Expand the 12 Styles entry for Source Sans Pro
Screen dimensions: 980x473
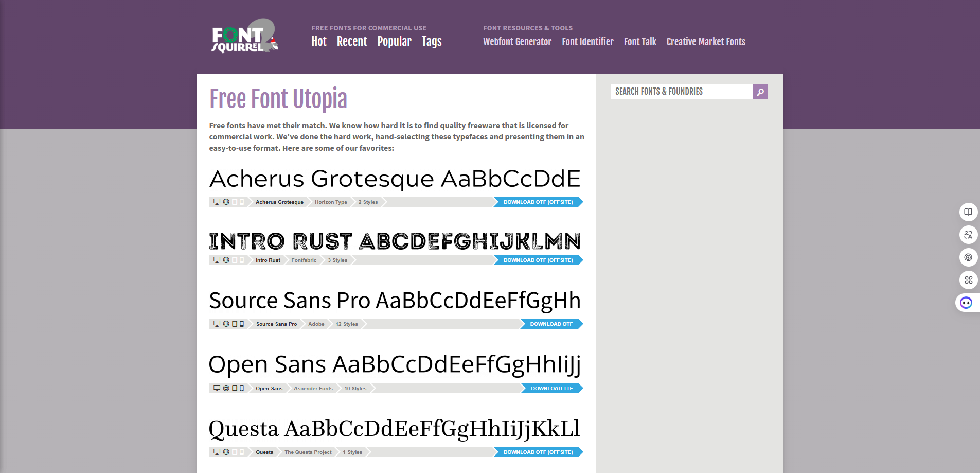(x=346, y=324)
